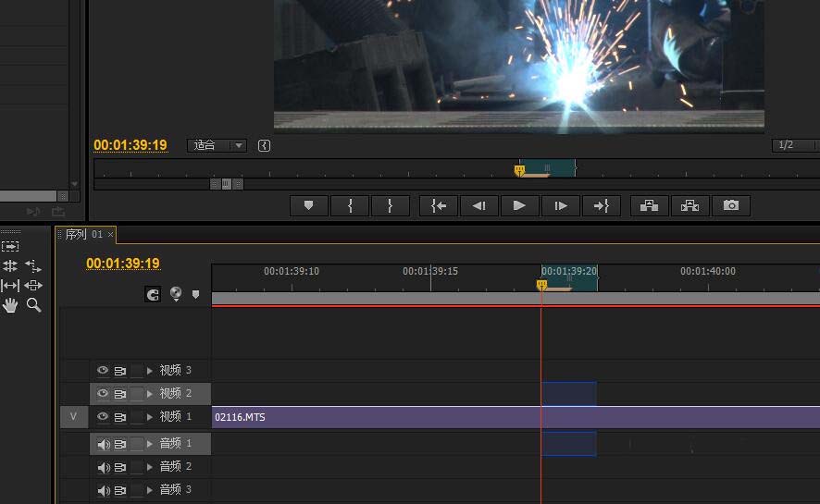This screenshot has height=504, width=820.
Task: Click bracket icon beside 适合 dropdown
Action: [x=264, y=146]
